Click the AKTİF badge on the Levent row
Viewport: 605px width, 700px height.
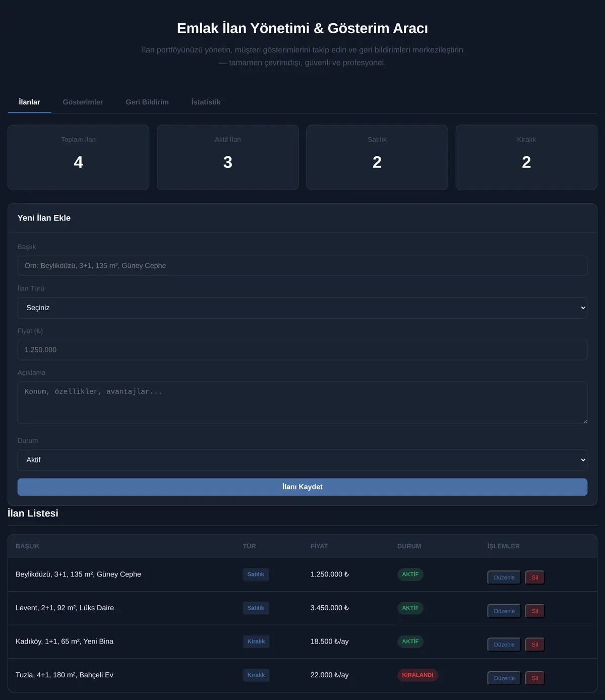[x=410, y=608]
